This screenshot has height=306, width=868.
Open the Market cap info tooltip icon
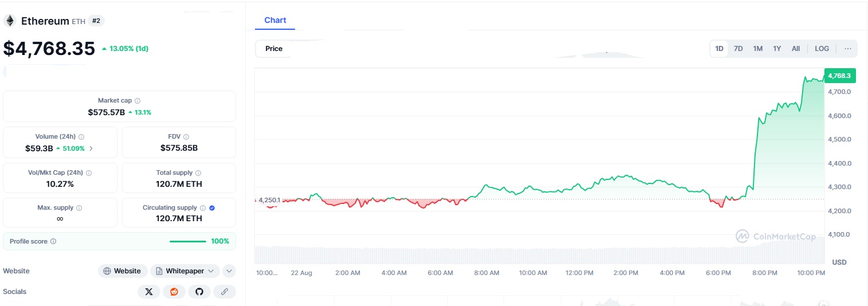[138, 101]
